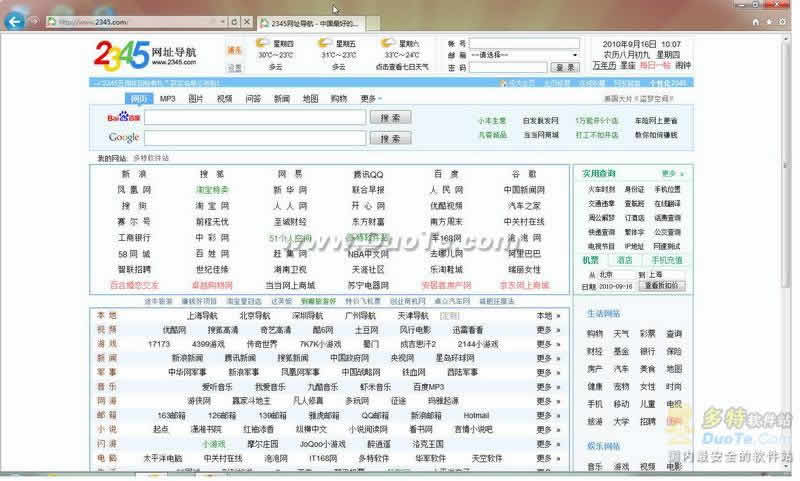Click the stop (X) icon in address bar
The image size is (800, 481).
pyautogui.click(x=247, y=21)
